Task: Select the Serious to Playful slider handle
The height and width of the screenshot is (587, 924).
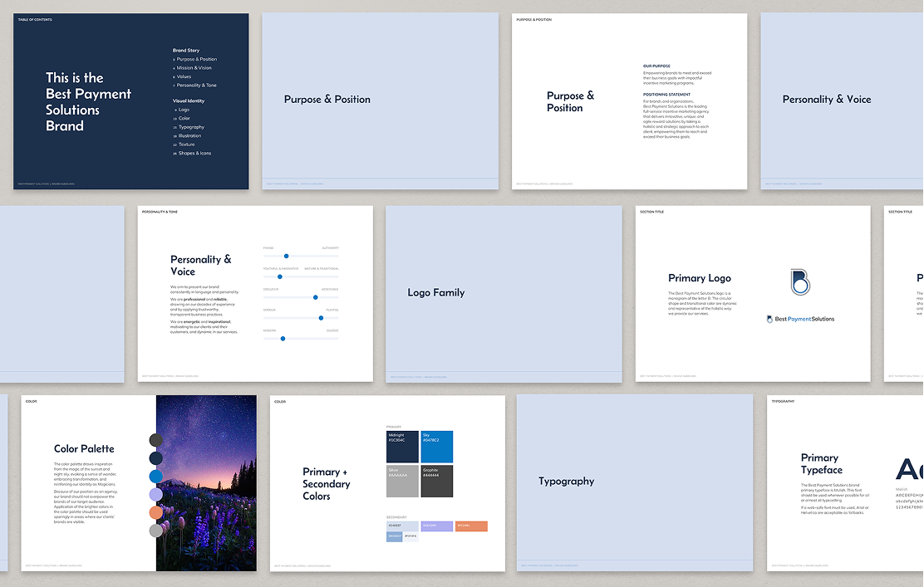Action: pos(322,318)
